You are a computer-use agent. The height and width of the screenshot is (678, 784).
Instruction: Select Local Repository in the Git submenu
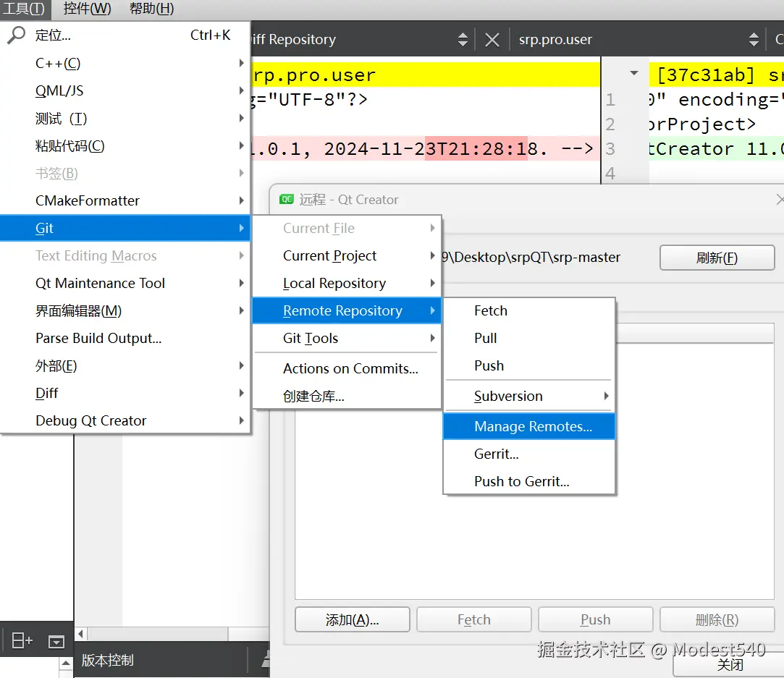pos(347,284)
